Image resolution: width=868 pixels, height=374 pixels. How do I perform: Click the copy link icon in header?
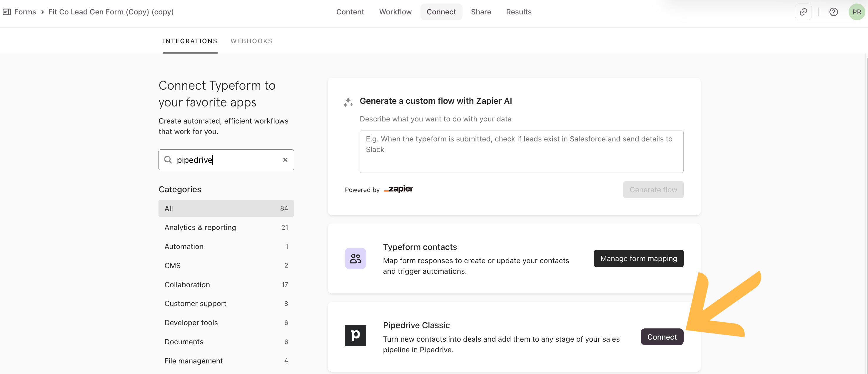(x=803, y=12)
